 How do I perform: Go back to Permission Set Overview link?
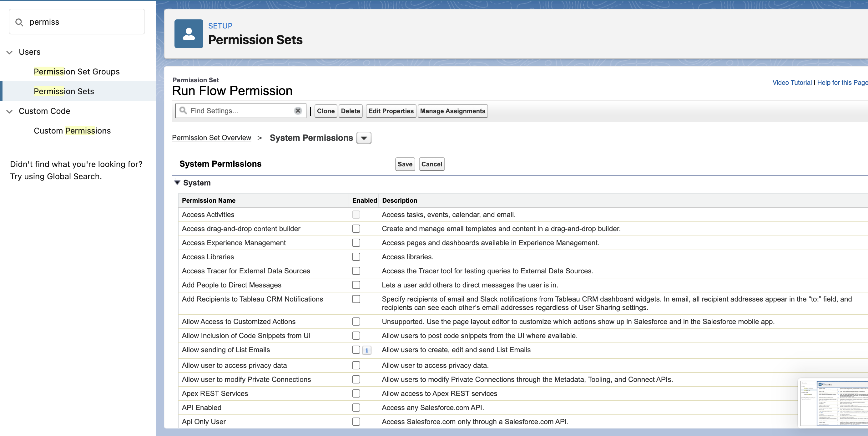pyautogui.click(x=211, y=138)
